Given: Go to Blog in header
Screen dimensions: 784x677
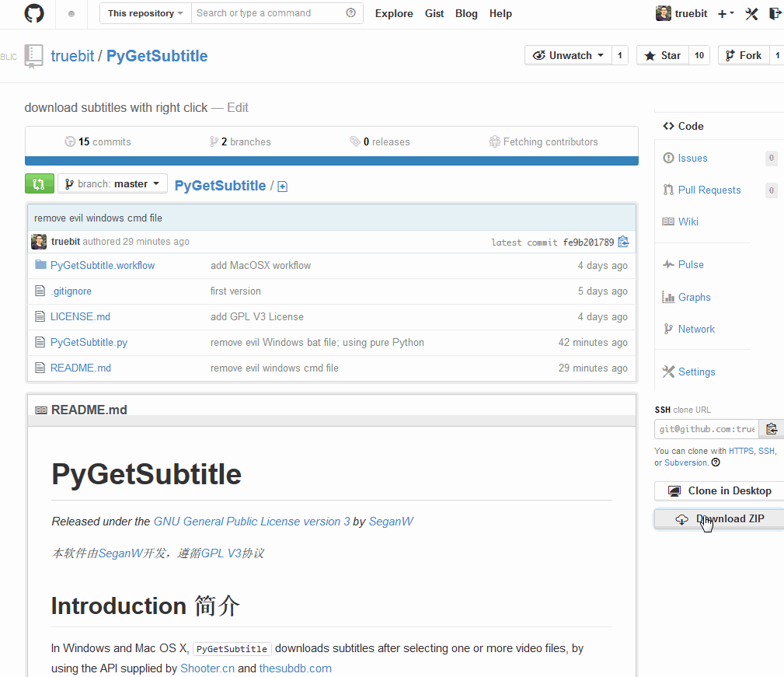Looking at the screenshot, I should coord(466,13).
